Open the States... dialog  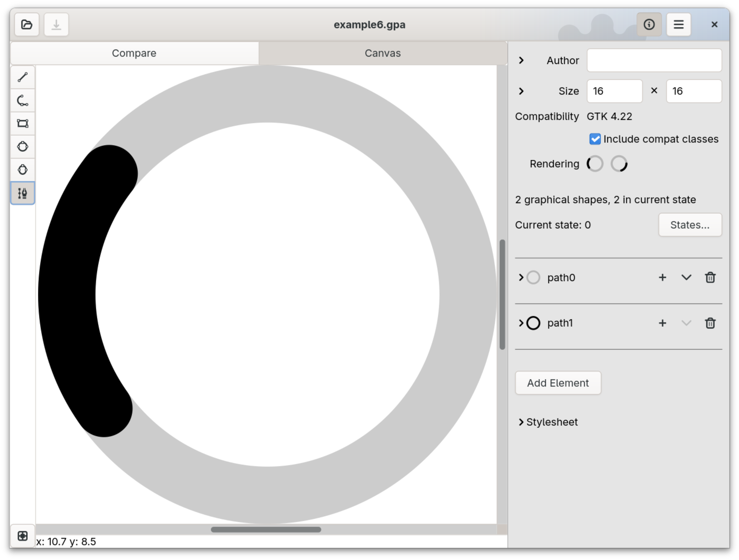point(690,225)
